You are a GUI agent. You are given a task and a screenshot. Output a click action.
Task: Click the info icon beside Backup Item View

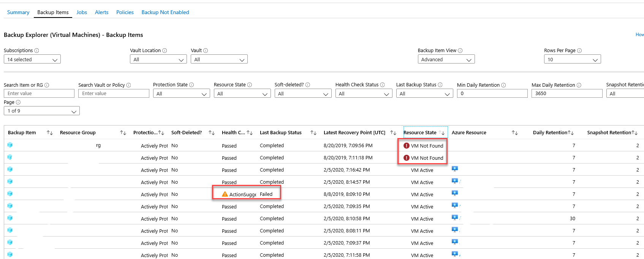pos(460,51)
